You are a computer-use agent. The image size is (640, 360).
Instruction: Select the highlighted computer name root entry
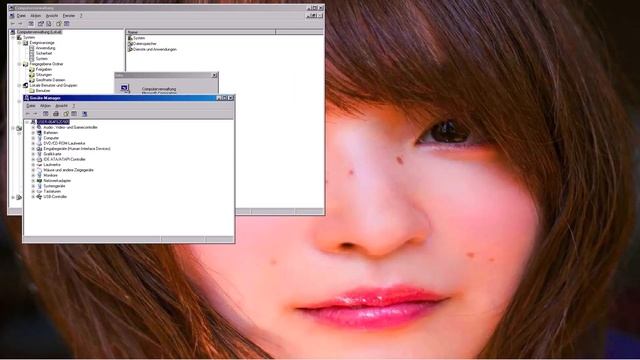click(x=53, y=122)
